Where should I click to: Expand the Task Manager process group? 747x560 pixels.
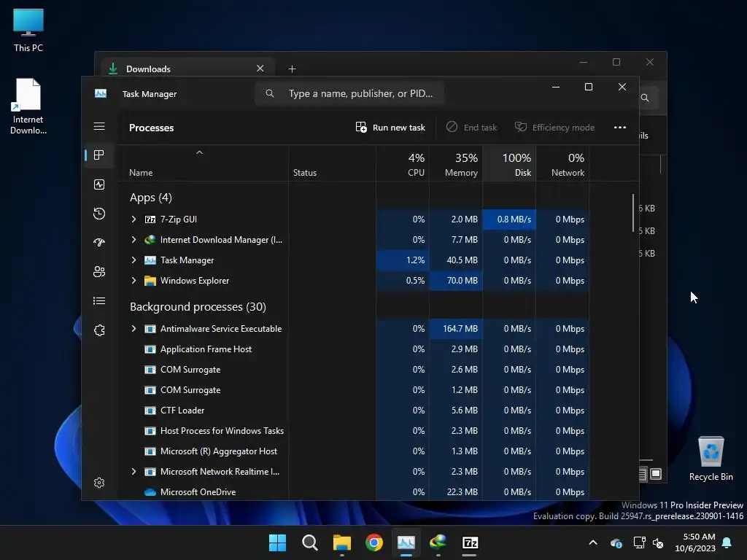click(x=134, y=260)
